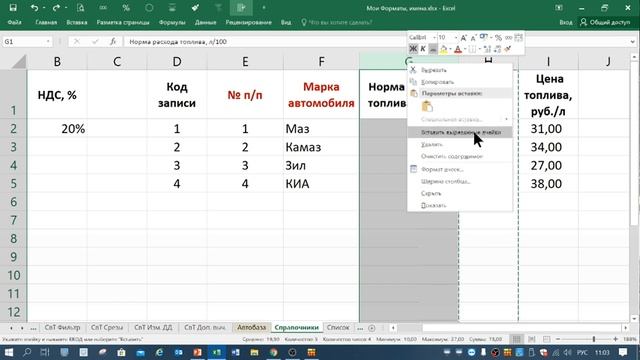The image size is (640, 360).
Task: Open the redo history dropdown arrow
Action: tap(66, 8)
